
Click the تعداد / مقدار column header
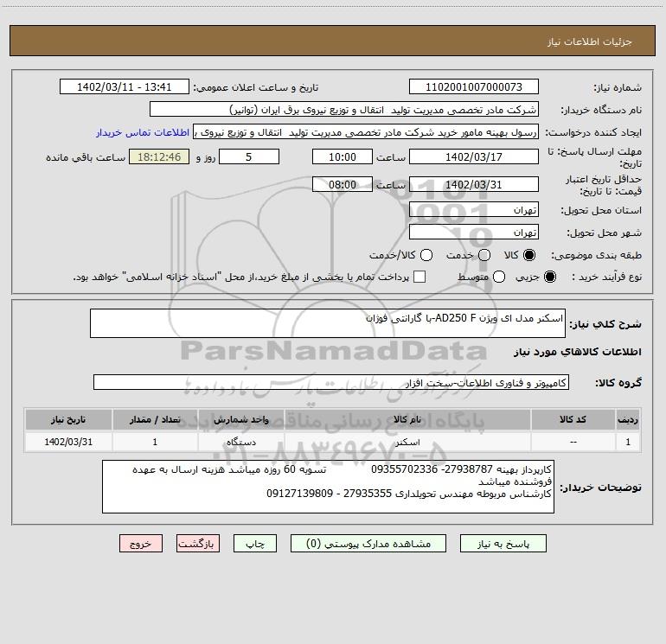click(155, 419)
